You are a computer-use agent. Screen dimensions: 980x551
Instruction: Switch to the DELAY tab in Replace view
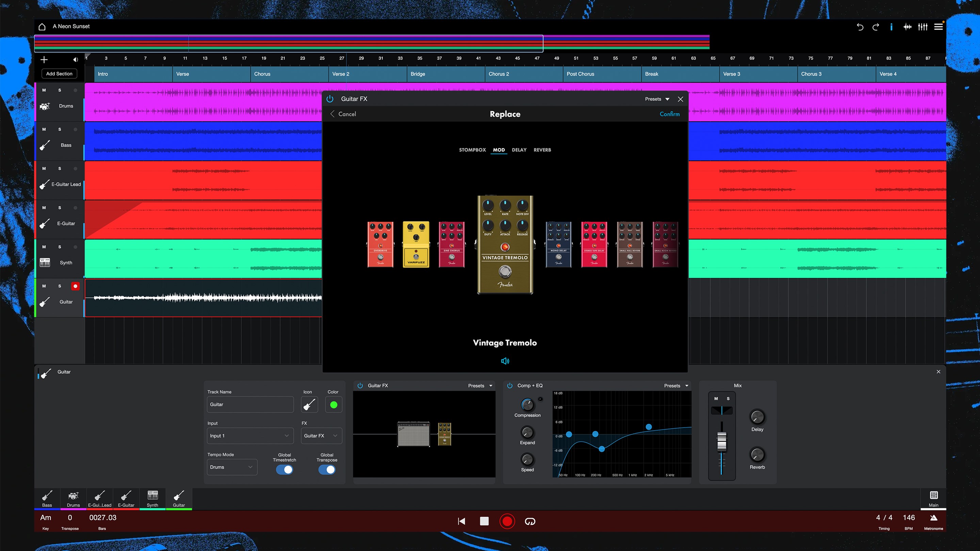click(x=519, y=149)
